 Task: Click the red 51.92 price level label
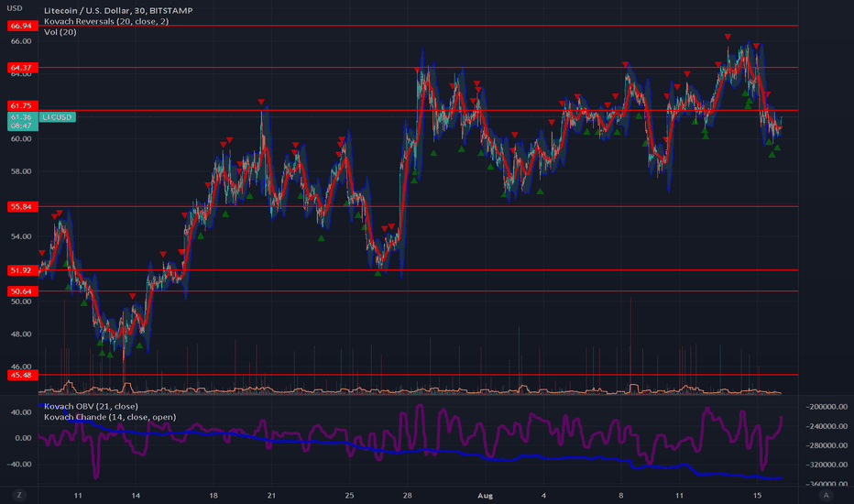click(x=22, y=270)
